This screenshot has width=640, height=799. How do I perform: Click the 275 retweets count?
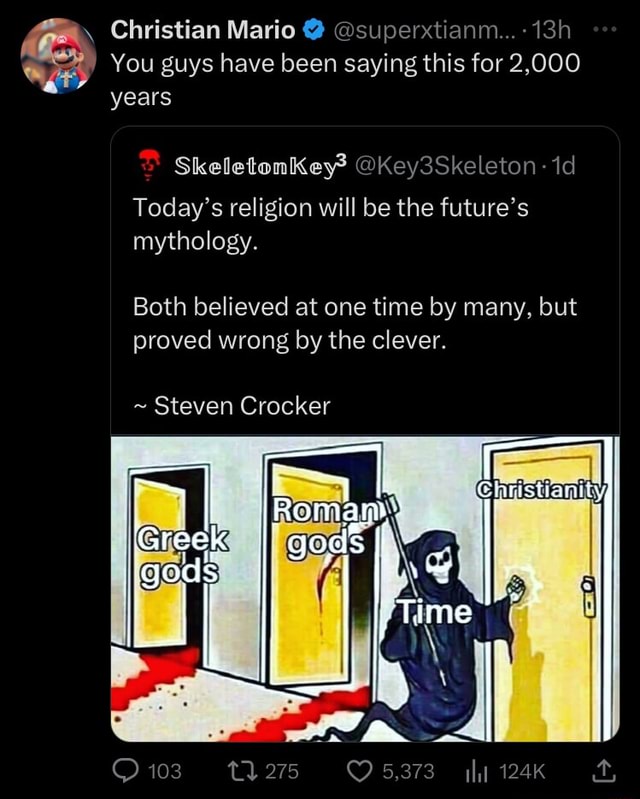tap(282, 771)
